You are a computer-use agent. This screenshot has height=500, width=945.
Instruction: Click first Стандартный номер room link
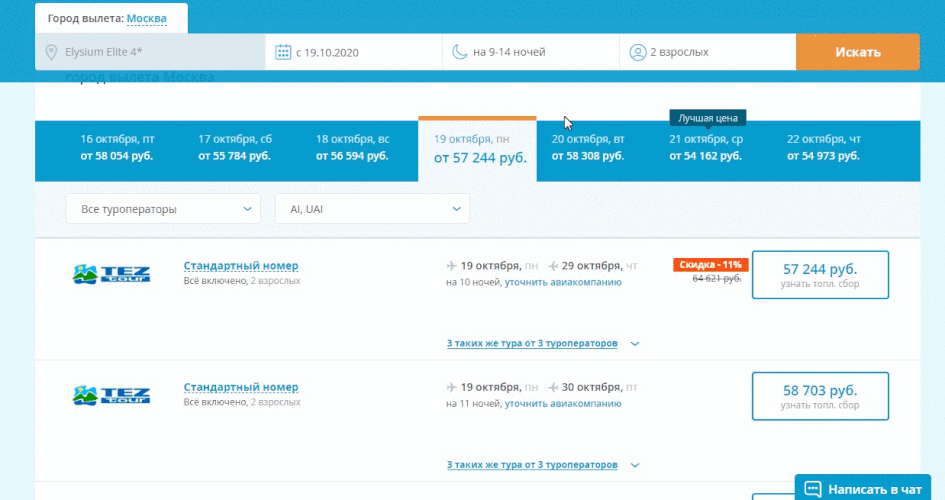(x=241, y=266)
